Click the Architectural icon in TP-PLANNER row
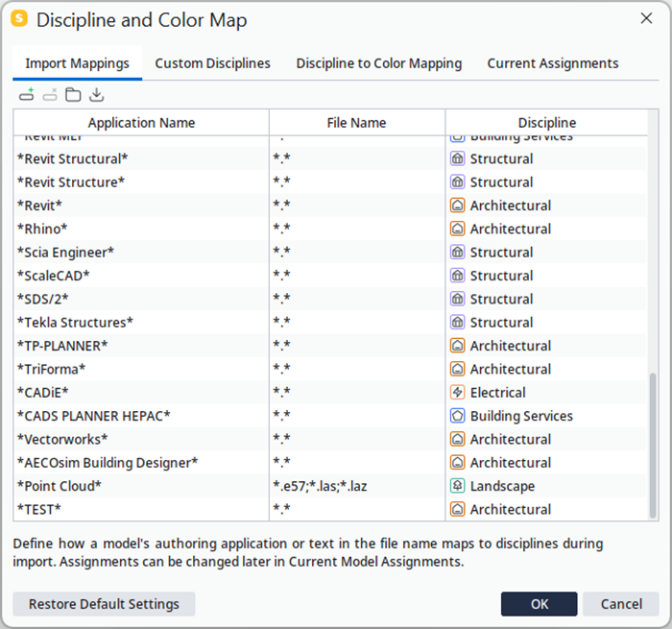Screen dimensions: 672x629 tap(457, 346)
